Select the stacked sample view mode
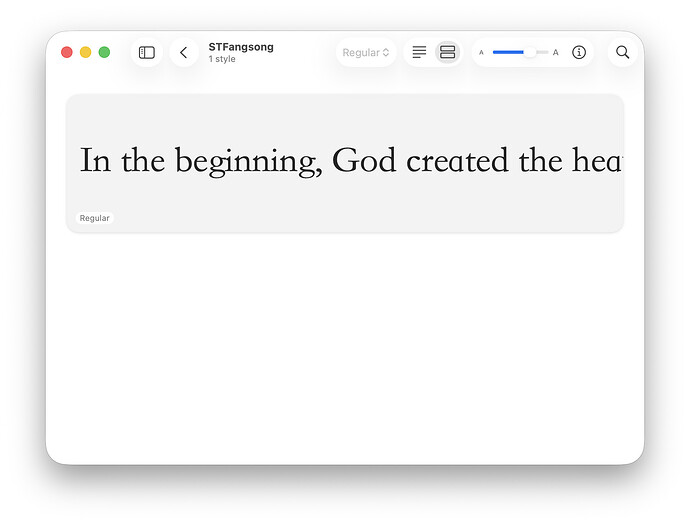Screen dimensions: 690x524 [x=447, y=52]
